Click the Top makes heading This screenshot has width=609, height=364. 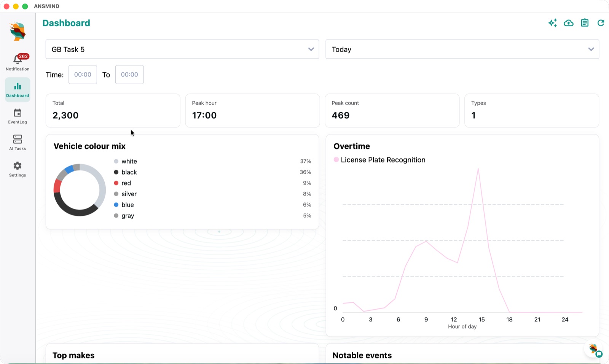[73, 355]
